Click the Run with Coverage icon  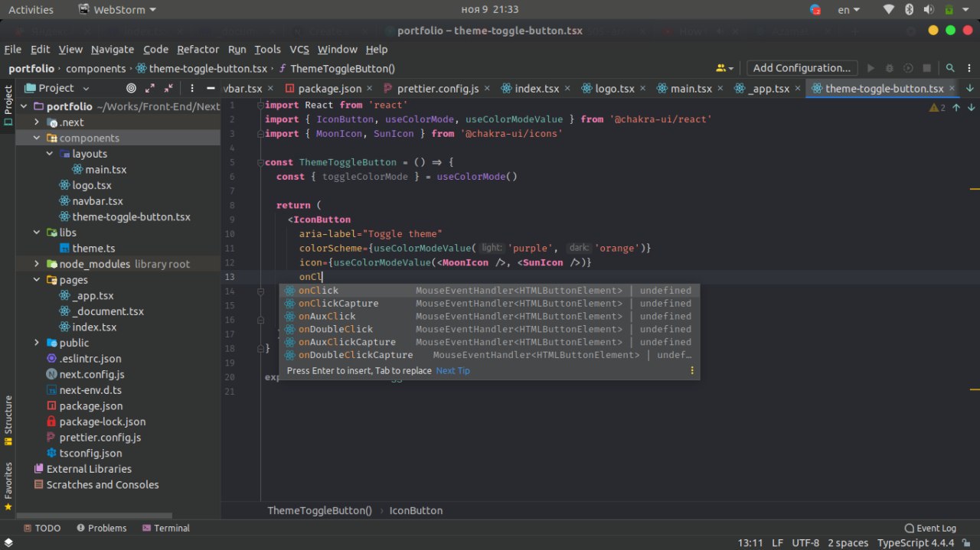pyautogui.click(x=908, y=68)
